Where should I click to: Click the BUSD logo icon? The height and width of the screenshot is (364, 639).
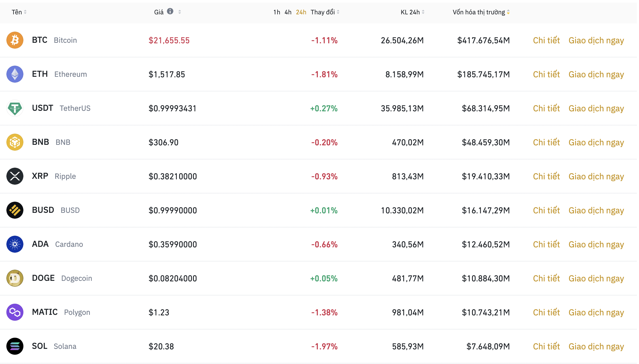pos(15,210)
